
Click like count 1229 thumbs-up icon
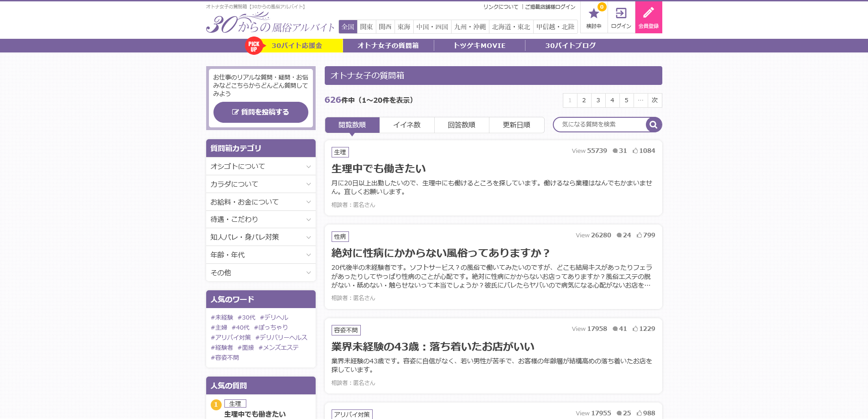click(x=635, y=329)
